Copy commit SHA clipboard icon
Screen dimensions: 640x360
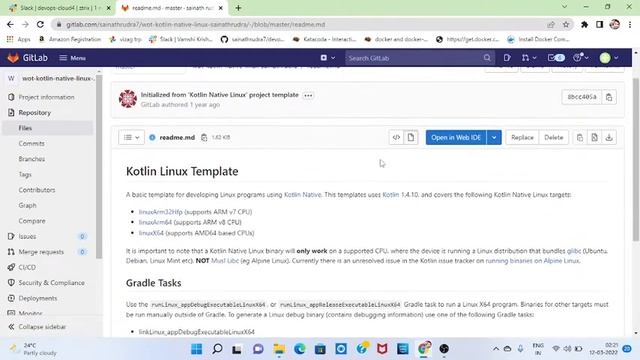(x=609, y=97)
